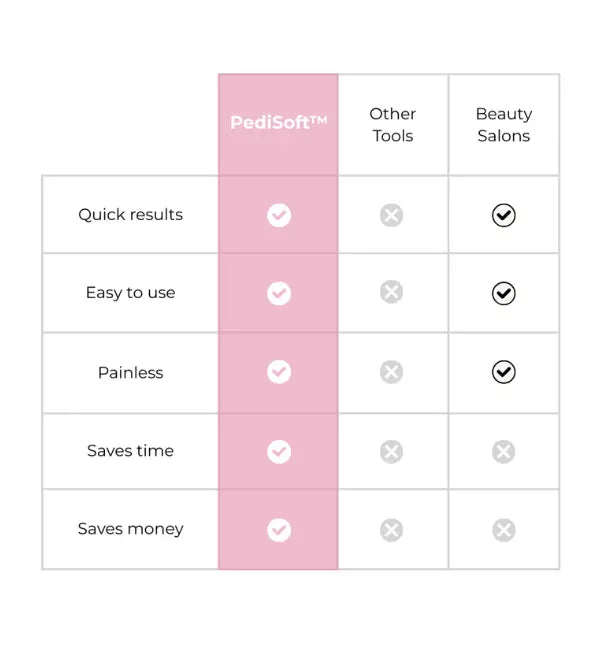Click Other Tools X for Quick results

pos(391,215)
